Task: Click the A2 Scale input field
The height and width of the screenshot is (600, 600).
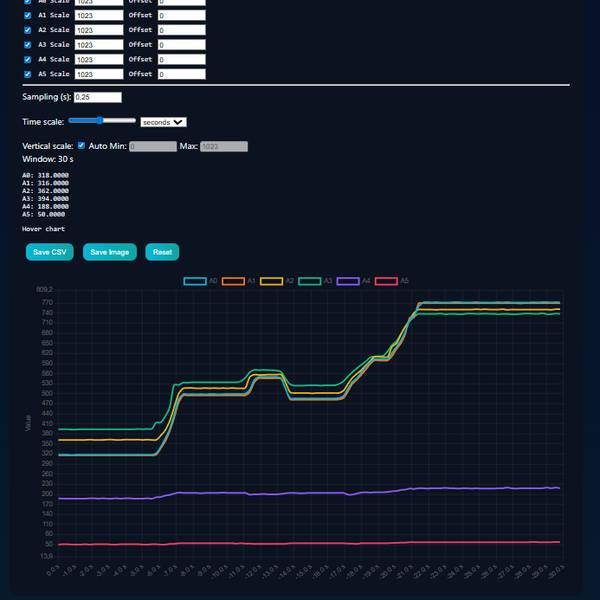Action: tap(99, 30)
